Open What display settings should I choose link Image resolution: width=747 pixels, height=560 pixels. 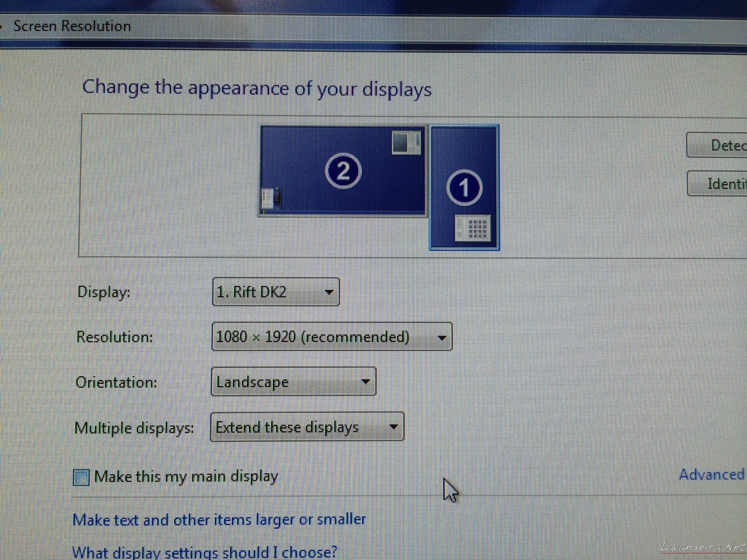[x=205, y=552]
